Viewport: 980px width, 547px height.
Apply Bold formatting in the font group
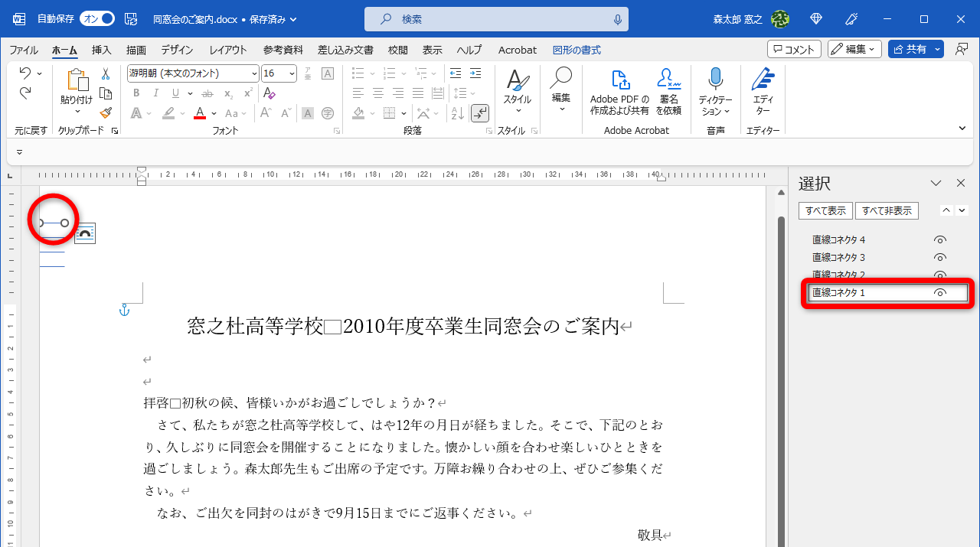coord(136,93)
